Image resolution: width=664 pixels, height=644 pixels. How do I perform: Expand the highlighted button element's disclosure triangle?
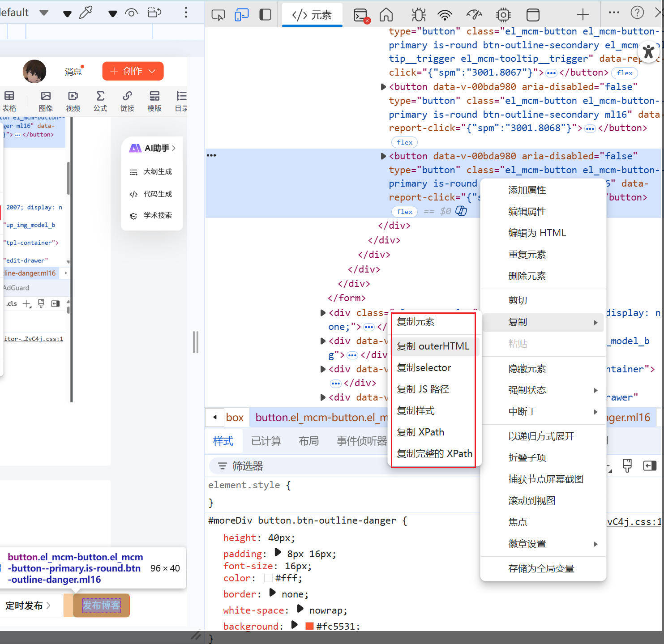pyautogui.click(x=383, y=156)
